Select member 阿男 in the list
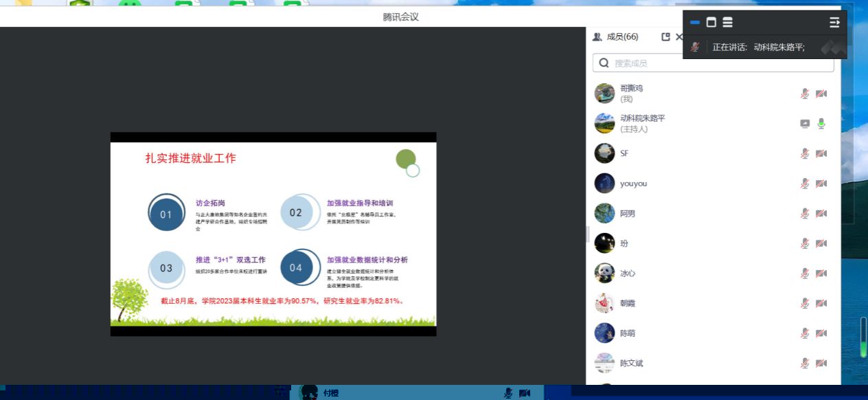The image size is (868, 400). coord(628,214)
